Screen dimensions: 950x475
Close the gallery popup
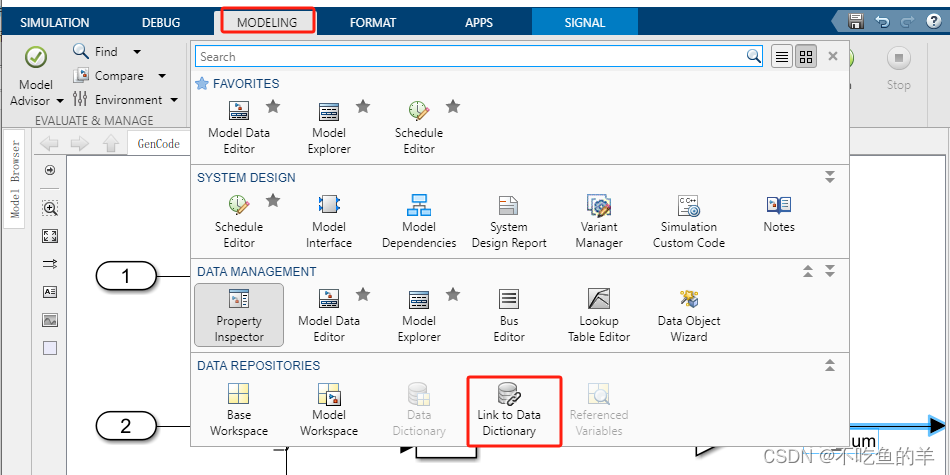[x=833, y=56]
